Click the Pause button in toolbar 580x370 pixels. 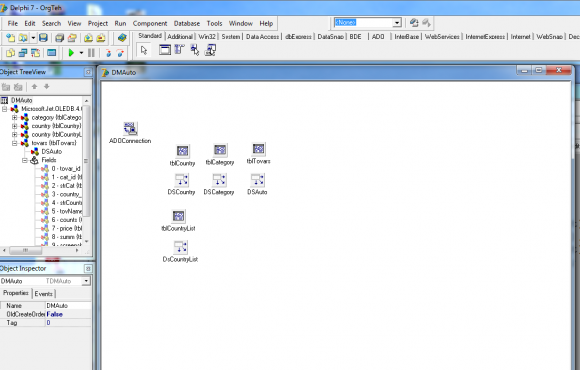91,53
